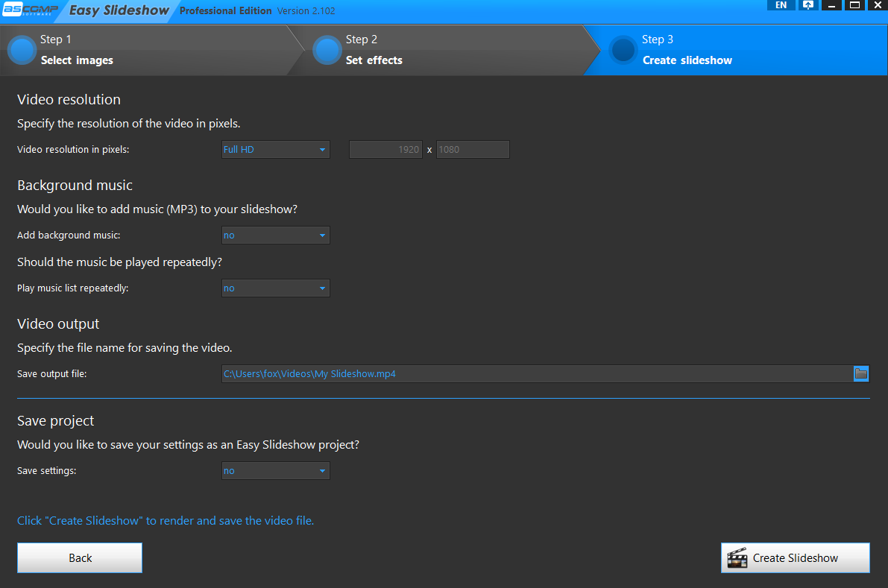This screenshot has height=588, width=888.
Task: Open the Add background music dropdown
Action: [275, 235]
